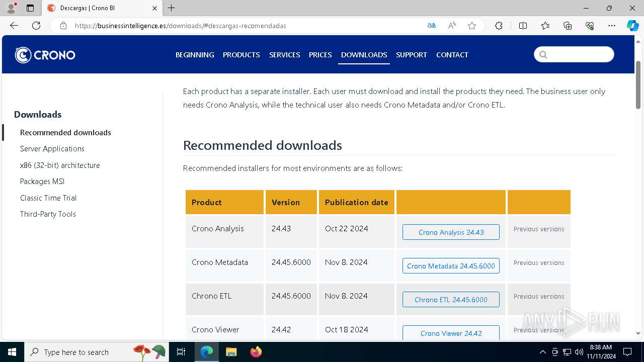Open the Copilot sidebar icon
Image resolution: width=644 pixels, height=362 pixels.
pyautogui.click(x=632, y=26)
